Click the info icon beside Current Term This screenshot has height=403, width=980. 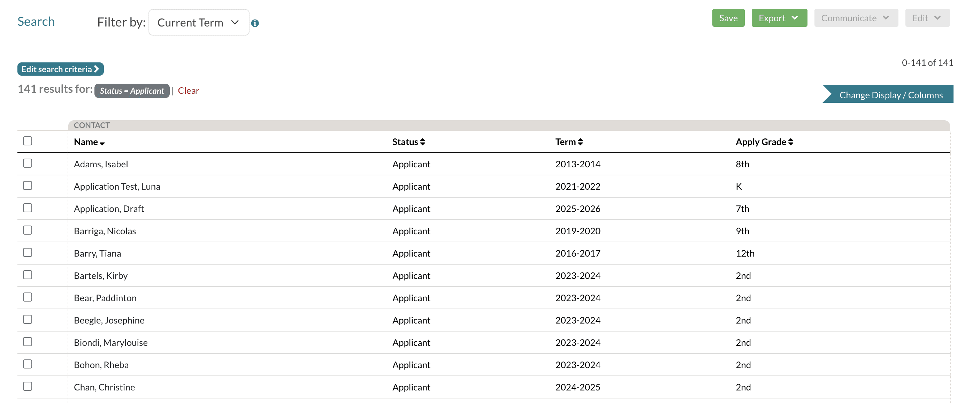point(255,23)
